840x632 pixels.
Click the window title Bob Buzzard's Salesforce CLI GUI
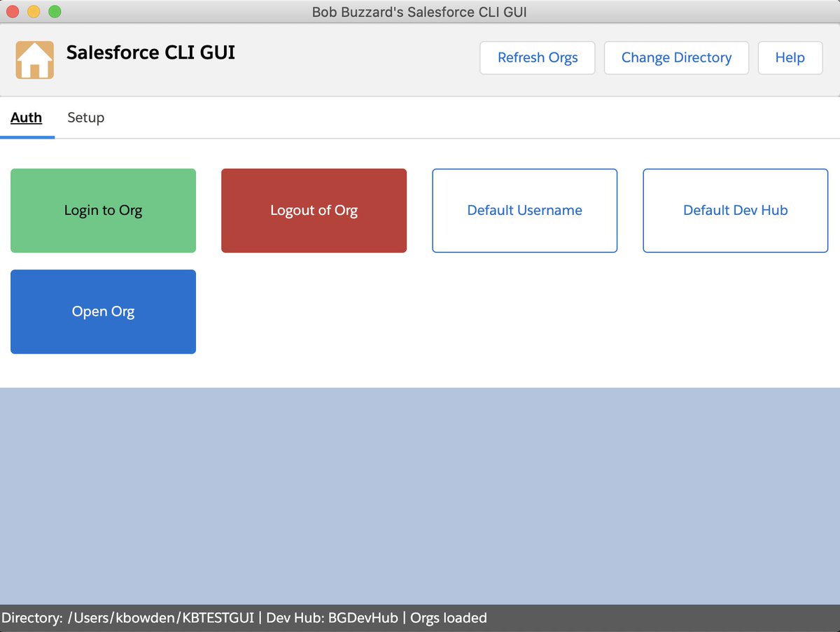(x=420, y=12)
